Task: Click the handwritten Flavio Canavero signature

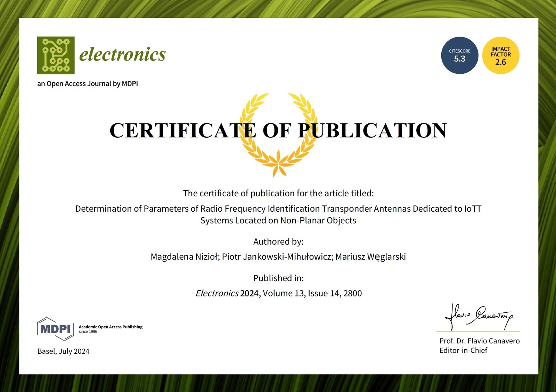Action: click(479, 316)
